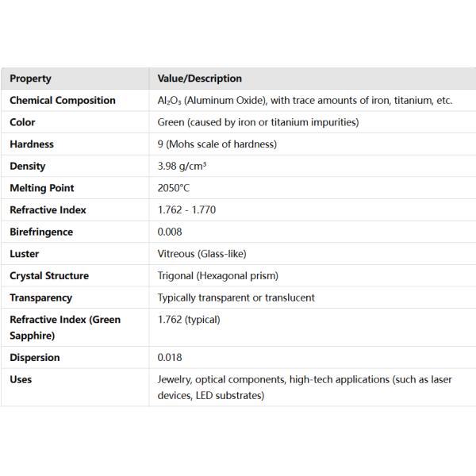The height and width of the screenshot is (476, 476).
Task: Click the 9 Mohs scale value
Action: coord(217,144)
